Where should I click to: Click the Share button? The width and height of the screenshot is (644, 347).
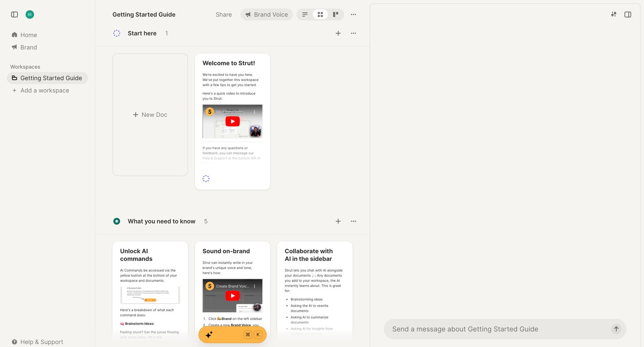[224, 14]
